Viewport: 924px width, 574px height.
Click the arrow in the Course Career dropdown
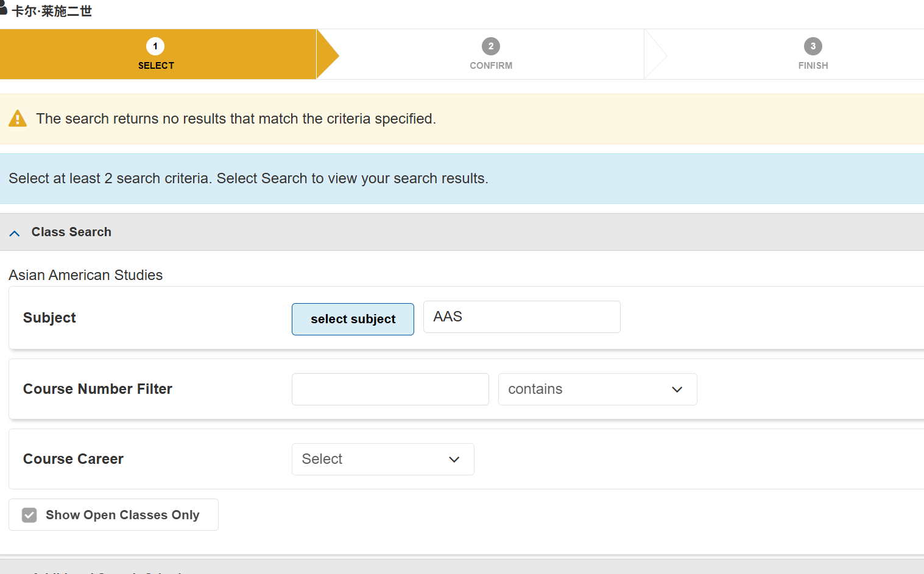tap(454, 460)
